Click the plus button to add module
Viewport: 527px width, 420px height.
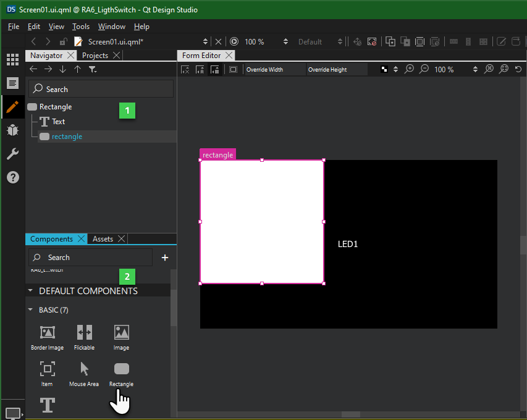coord(165,258)
